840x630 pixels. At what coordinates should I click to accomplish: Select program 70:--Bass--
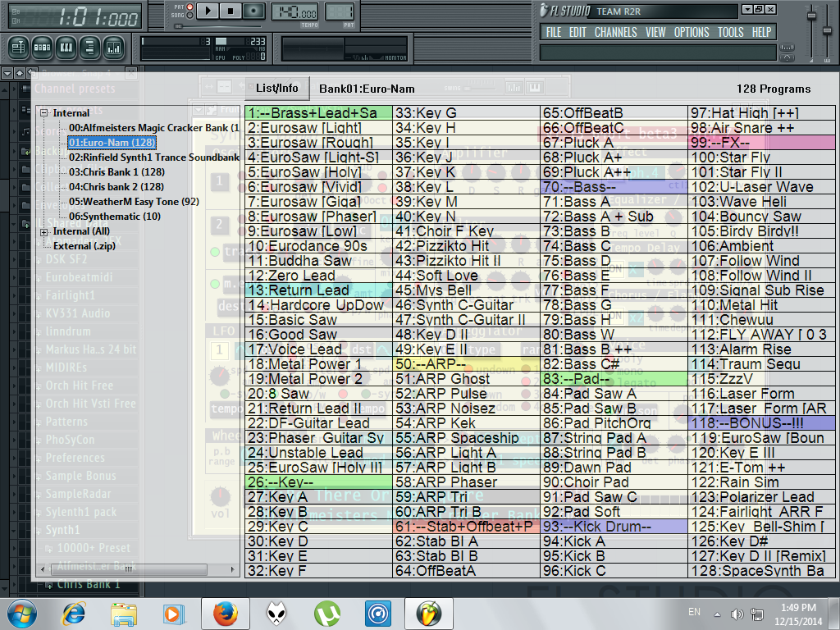(614, 187)
